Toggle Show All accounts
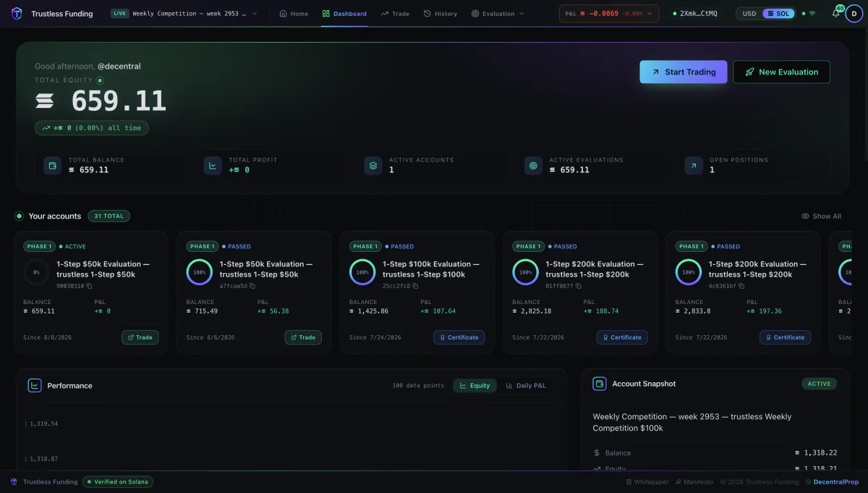 (821, 216)
